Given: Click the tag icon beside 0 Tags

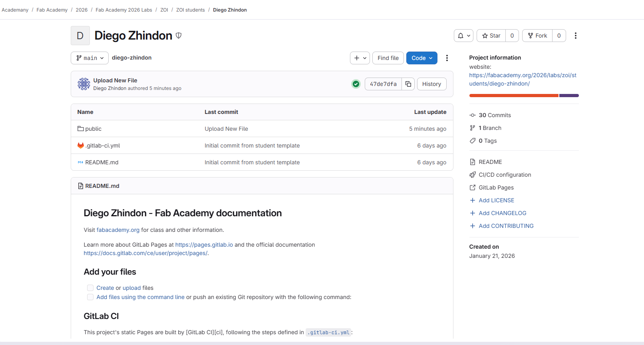Looking at the screenshot, I should (x=473, y=141).
